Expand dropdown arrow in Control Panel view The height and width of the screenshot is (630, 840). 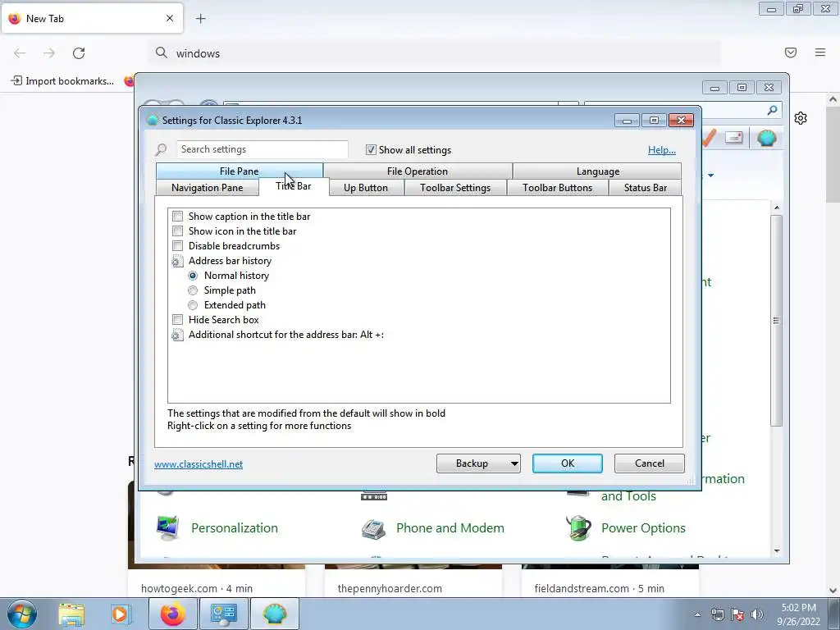711,176
